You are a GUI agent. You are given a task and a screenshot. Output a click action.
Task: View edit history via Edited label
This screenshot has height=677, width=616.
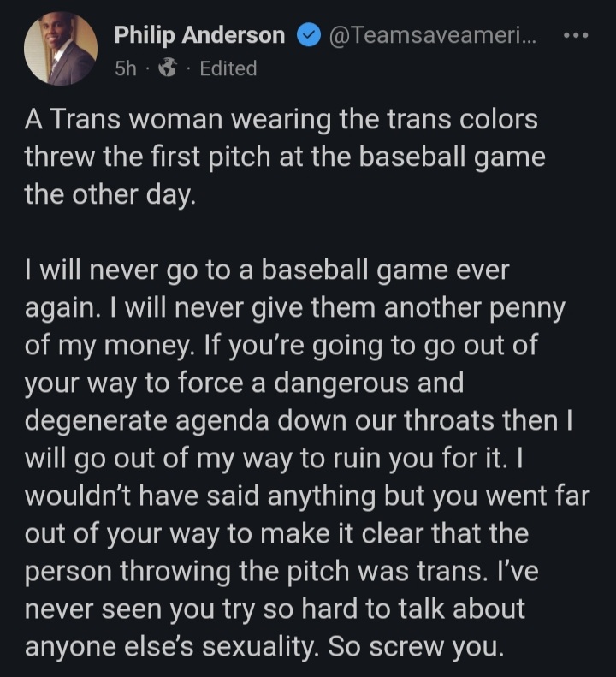tap(228, 68)
